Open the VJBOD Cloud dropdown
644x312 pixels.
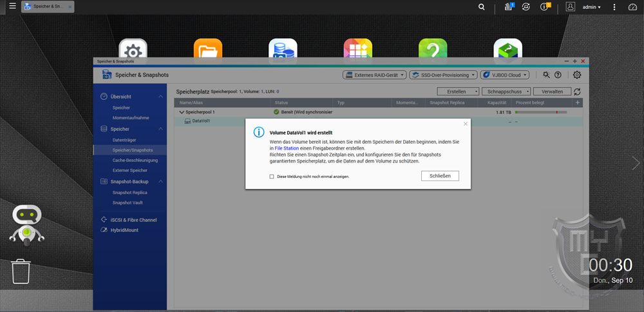coord(506,75)
